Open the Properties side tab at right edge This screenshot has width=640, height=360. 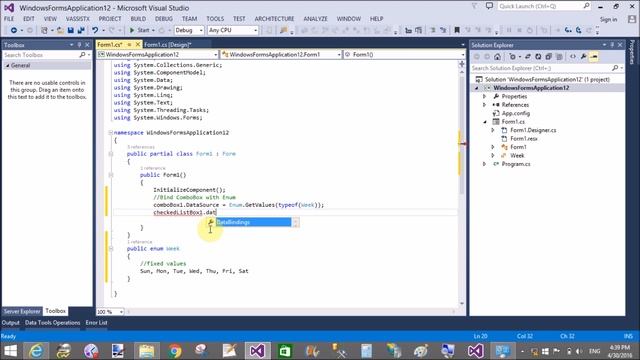632,52
